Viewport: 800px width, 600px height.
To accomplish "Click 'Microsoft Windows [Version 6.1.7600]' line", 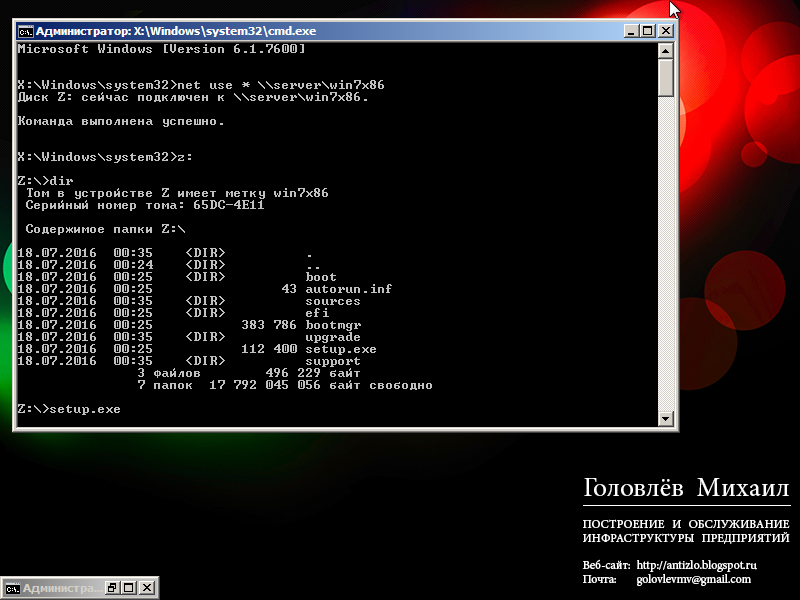I will click(x=161, y=49).
